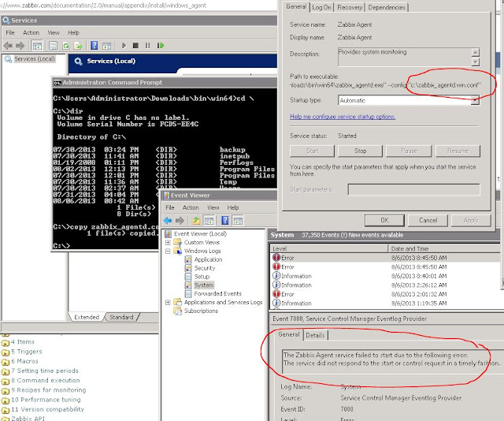Select Services (Local) tree node

point(35,59)
